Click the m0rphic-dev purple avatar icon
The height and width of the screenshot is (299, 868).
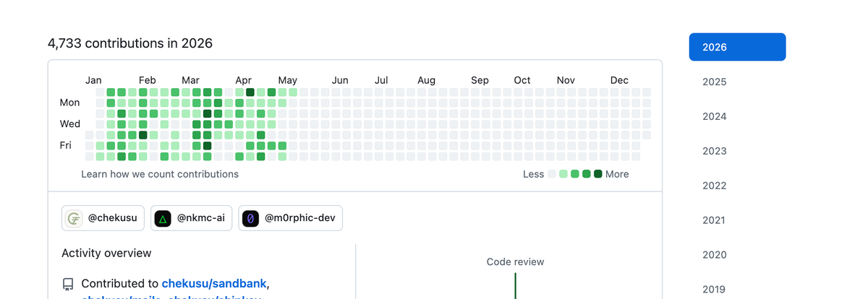[251, 218]
